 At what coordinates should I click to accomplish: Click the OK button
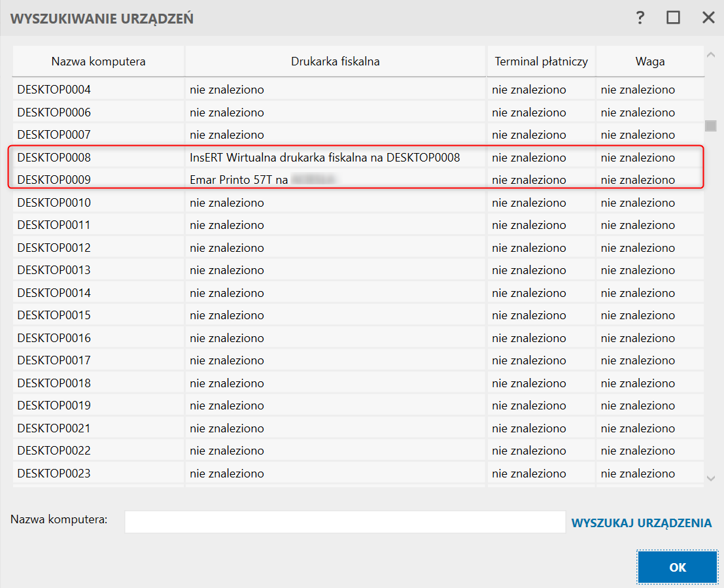tap(678, 567)
